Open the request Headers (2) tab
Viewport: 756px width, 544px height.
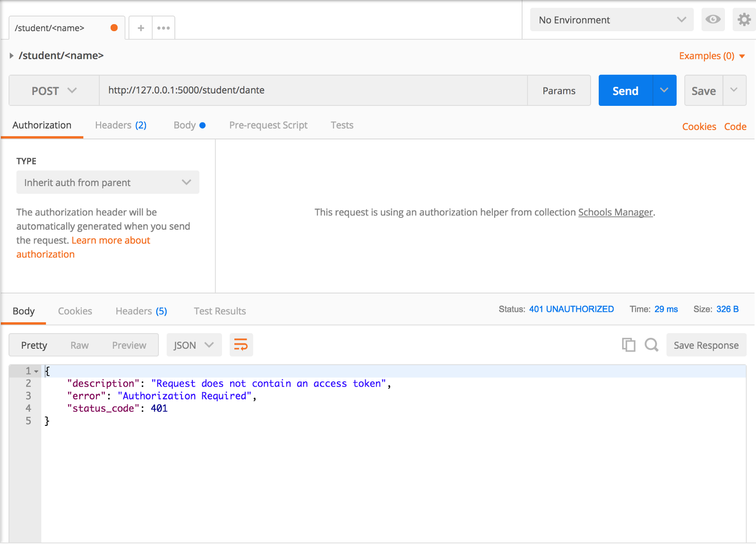point(120,125)
